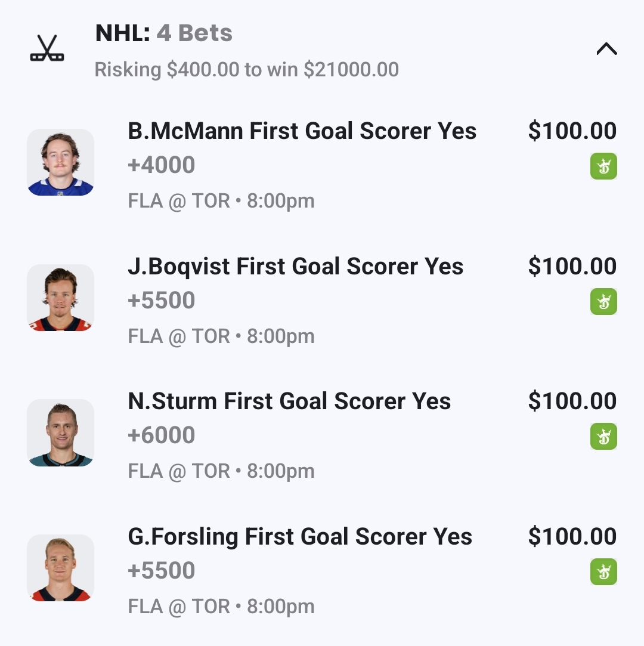Open G.Forsling First Goal Scorer bet

click(x=300, y=537)
